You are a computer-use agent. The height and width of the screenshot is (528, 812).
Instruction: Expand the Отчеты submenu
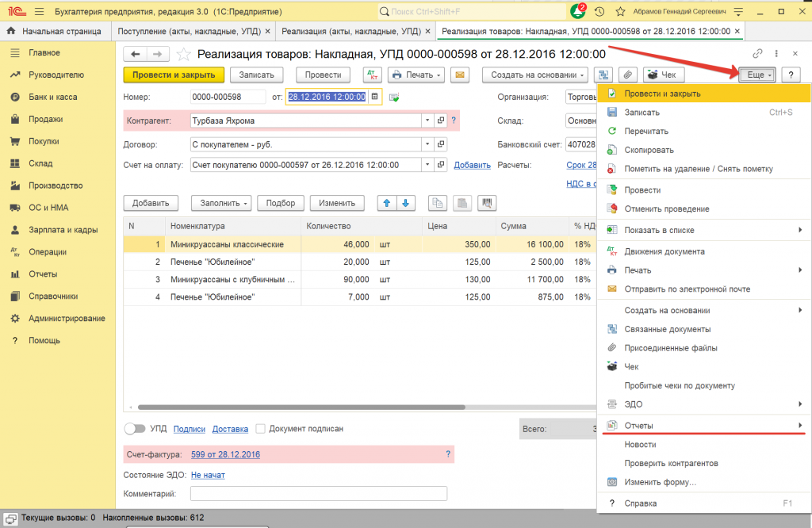coord(704,426)
